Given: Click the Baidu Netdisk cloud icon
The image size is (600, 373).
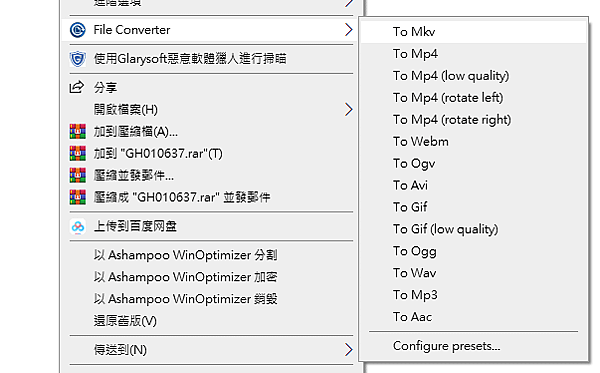Looking at the screenshot, I should coord(78,226).
